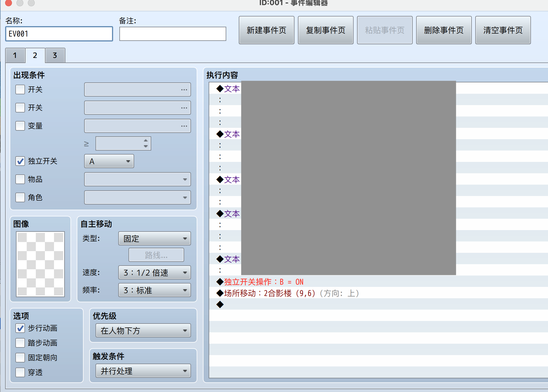
Task: Click 清空事件页 button
Action: tap(503, 30)
